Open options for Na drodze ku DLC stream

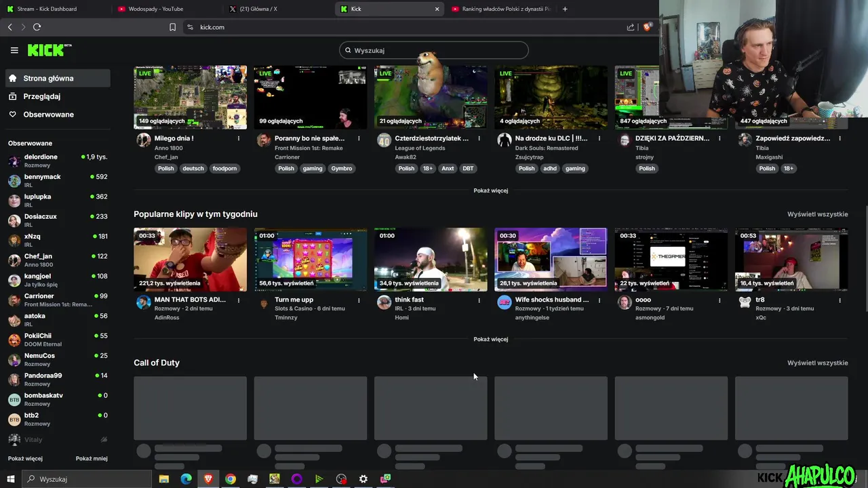[599, 138]
